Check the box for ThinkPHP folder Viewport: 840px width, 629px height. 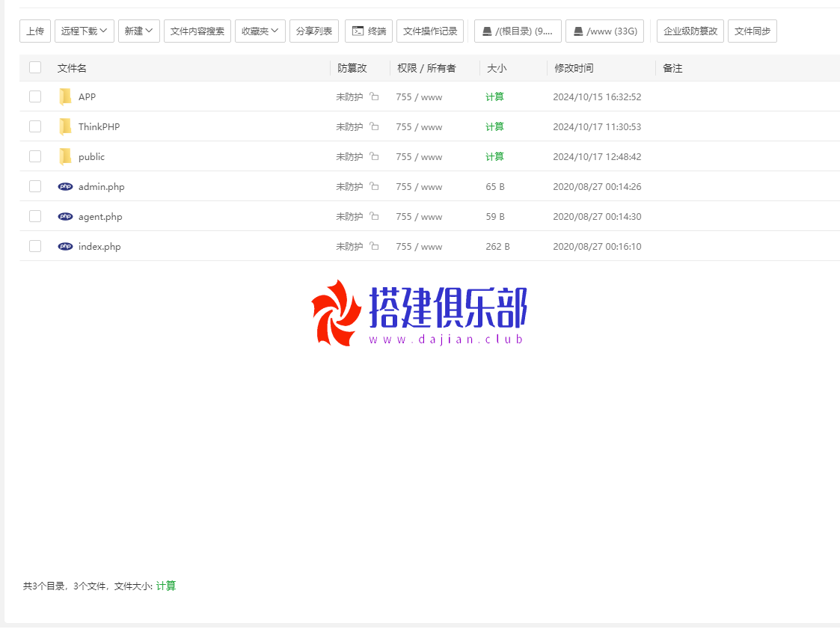point(35,126)
